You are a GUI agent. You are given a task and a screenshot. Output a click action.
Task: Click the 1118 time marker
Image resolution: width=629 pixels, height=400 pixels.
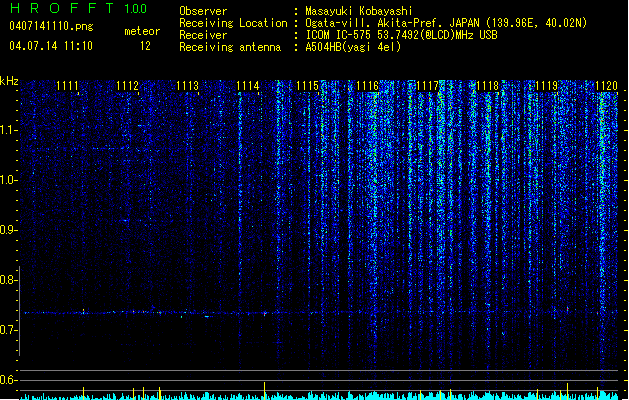487,86
